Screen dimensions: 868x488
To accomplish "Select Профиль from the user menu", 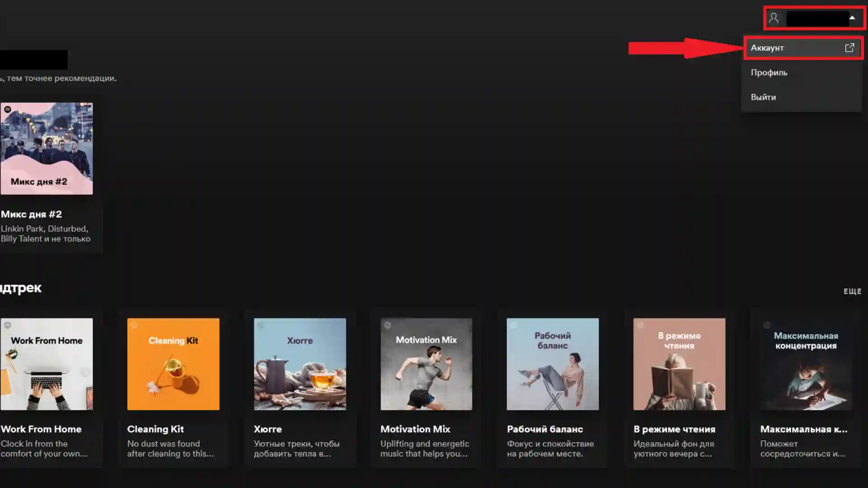I will tap(769, 73).
